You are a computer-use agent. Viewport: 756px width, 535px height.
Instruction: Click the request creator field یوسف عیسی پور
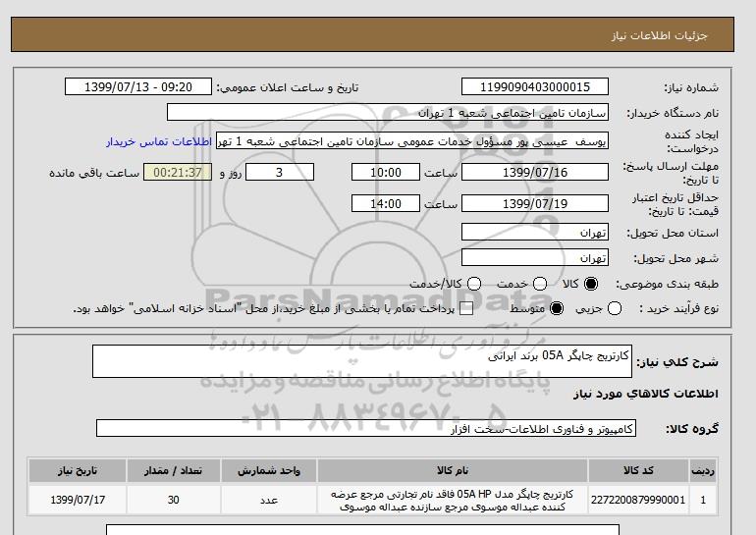coord(412,141)
